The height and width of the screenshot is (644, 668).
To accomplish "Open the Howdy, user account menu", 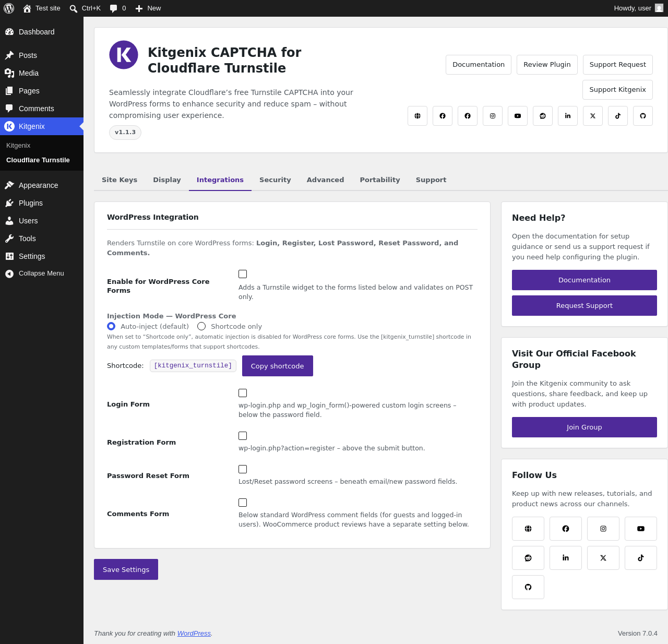I will [638, 8].
